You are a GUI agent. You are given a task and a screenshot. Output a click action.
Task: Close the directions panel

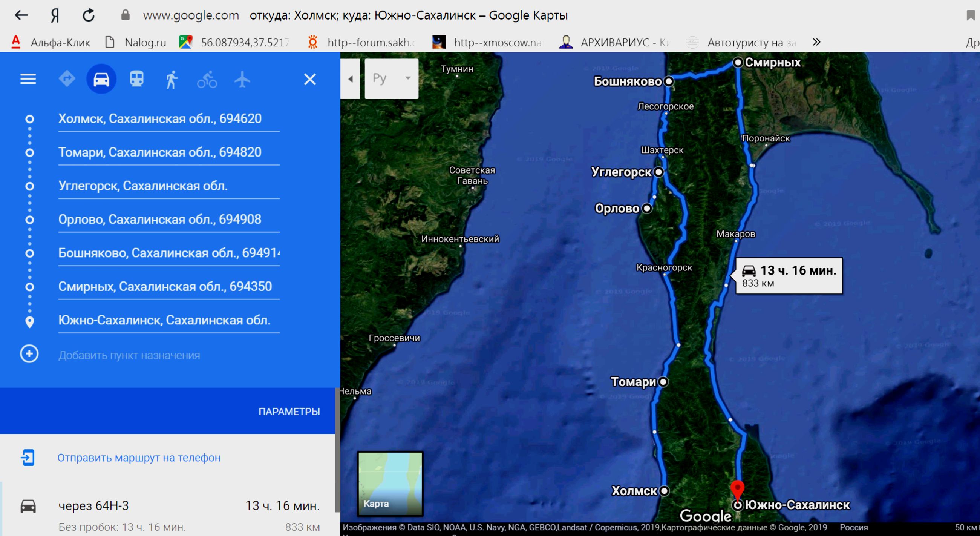[x=310, y=79]
